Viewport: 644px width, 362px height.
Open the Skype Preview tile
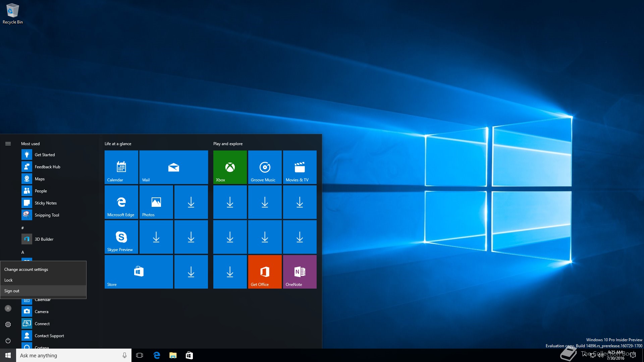point(121,237)
